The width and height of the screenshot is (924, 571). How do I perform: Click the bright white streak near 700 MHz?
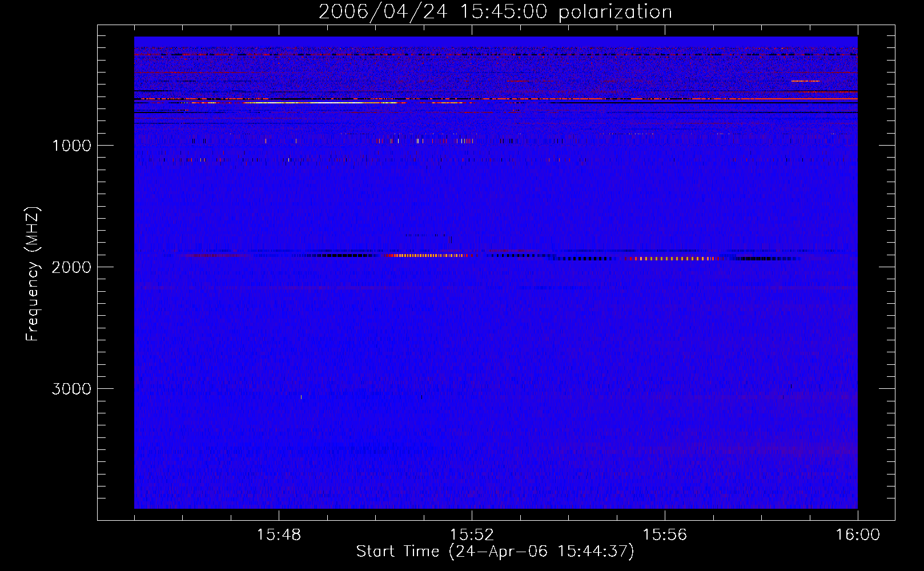[320, 103]
